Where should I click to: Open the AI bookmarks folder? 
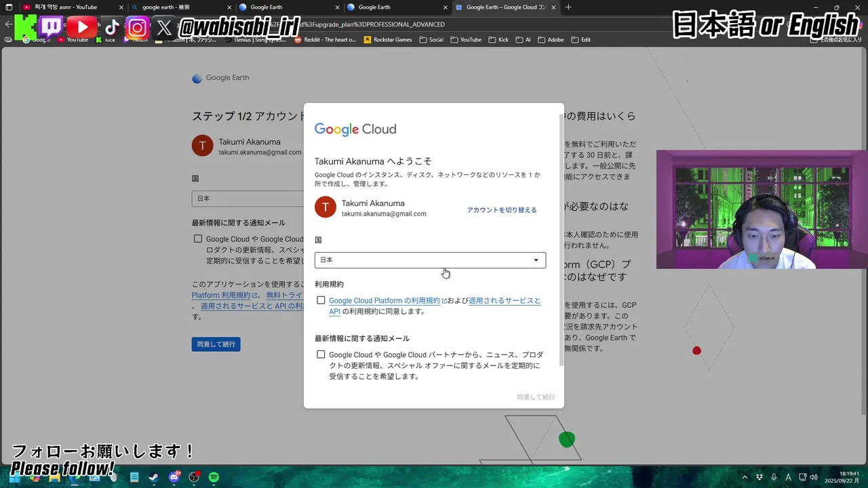click(523, 40)
